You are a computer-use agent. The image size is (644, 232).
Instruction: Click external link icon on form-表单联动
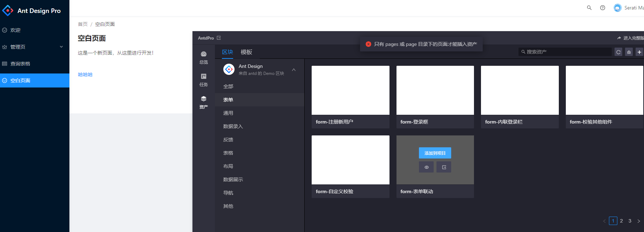[x=444, y=167]
